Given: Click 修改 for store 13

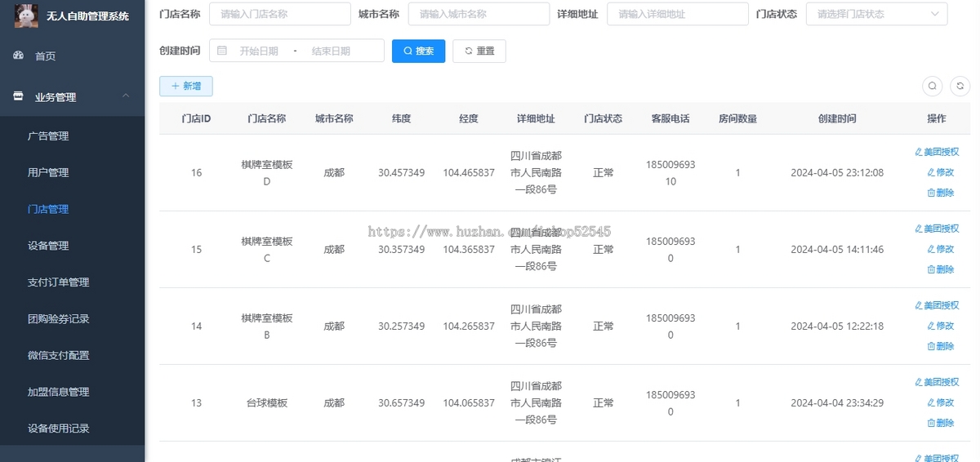Looking at the screenshot, I should click(941, 402).
